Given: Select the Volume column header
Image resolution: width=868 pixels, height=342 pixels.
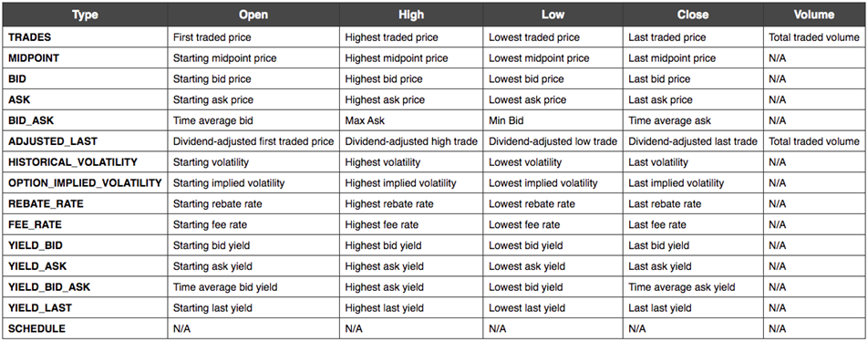Looking at the screenshot, I should tap(813, 15).
